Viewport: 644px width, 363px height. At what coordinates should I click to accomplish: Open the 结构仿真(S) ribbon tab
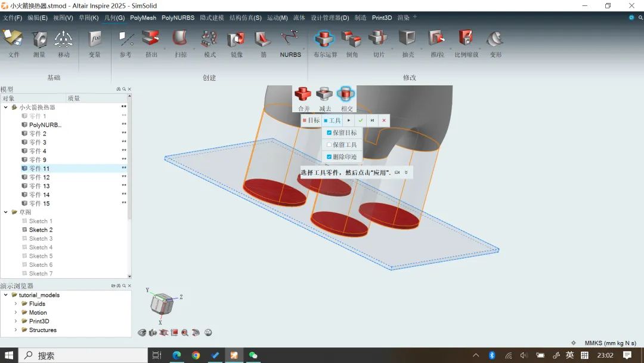coord(245,18)
